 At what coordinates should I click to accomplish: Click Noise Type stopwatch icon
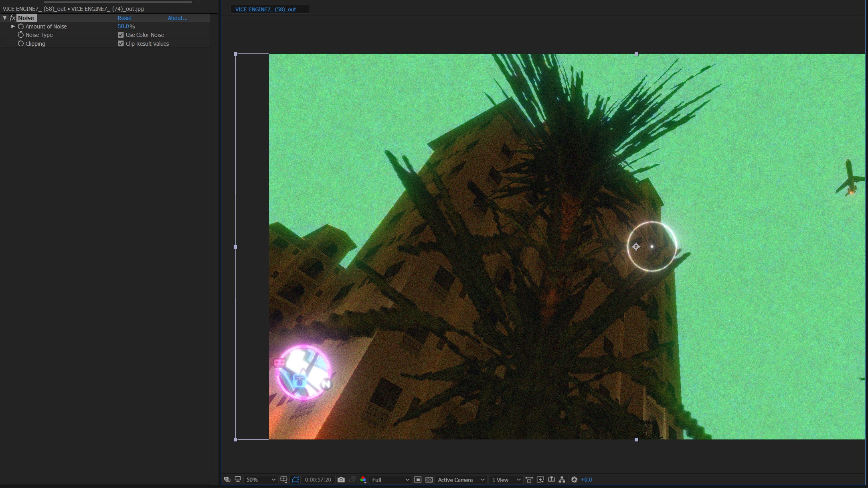pos(21,35)
